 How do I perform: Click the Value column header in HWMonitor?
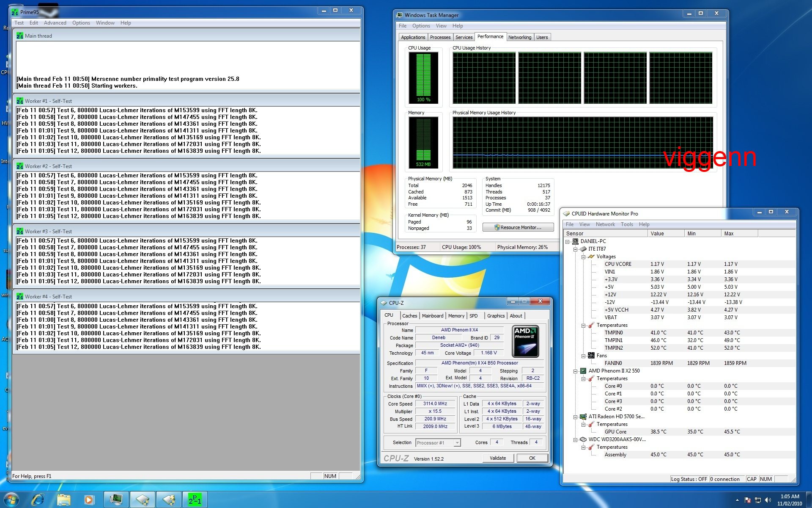666,233
